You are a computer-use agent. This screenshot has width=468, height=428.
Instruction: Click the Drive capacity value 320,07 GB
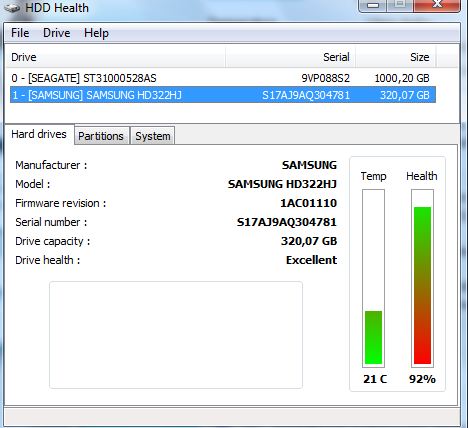[309, 241]
